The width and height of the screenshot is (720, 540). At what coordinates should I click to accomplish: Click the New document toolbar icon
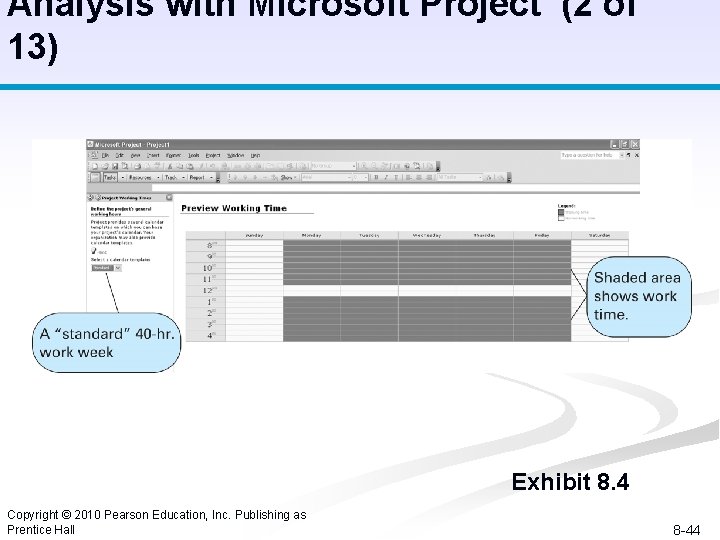[94, 166]
